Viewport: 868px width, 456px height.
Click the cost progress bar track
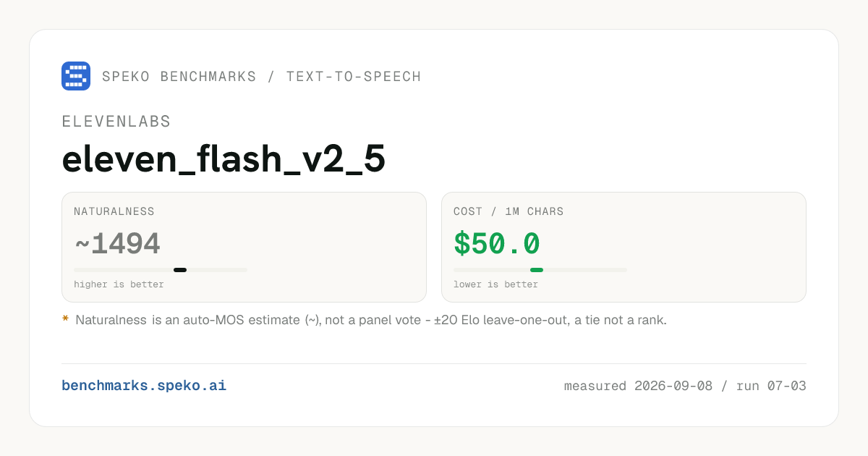pos(540,270)
